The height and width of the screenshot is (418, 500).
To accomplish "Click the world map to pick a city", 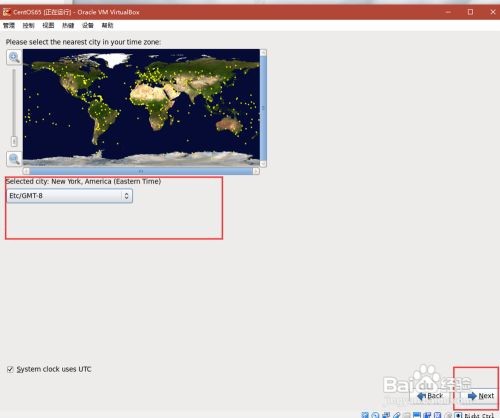I will coord(141,107).
